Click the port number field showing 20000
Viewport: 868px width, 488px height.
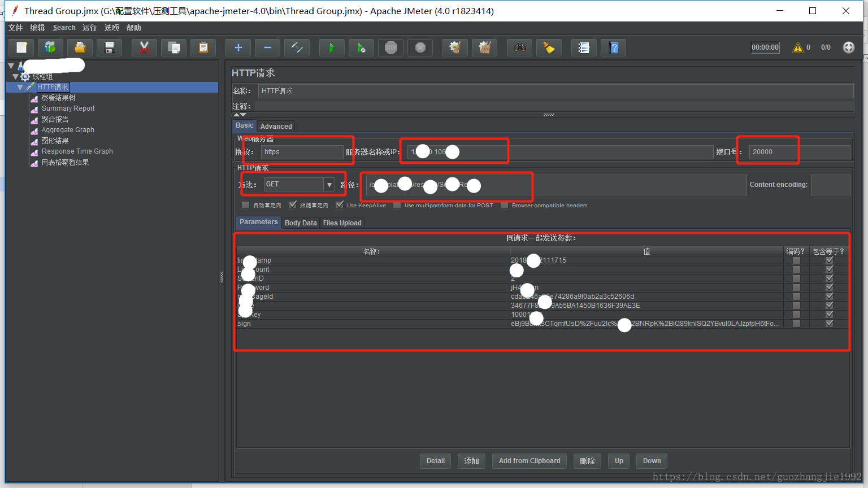(800, 152)
